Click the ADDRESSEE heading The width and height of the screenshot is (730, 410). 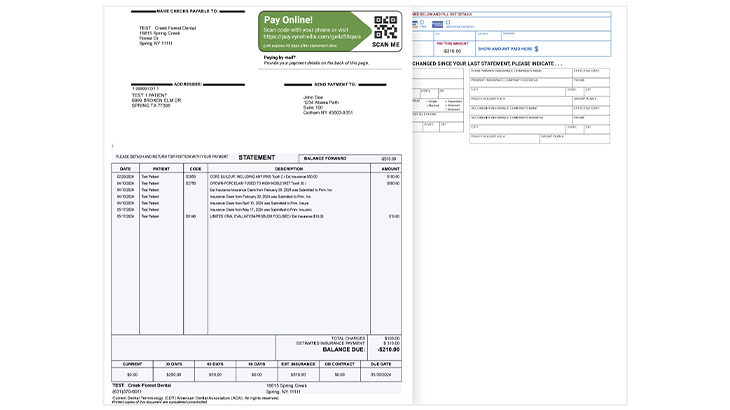click(x=188, y=84)
